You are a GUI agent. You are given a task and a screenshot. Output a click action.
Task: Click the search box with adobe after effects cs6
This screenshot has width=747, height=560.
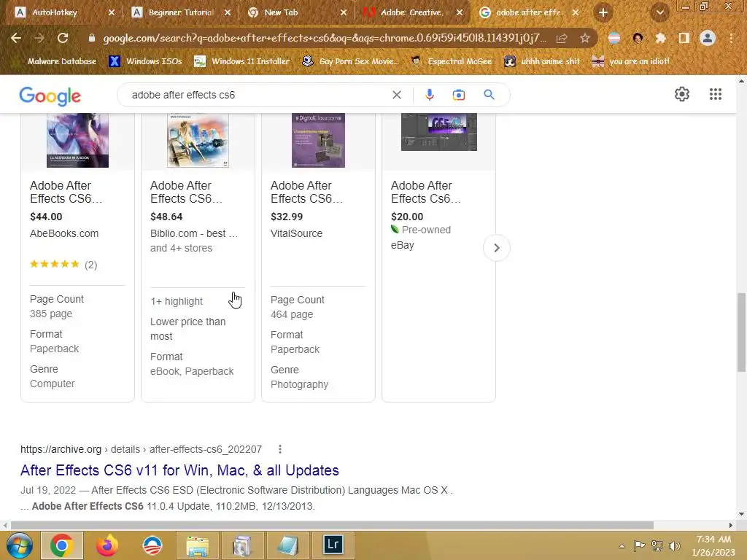click(x=258, y=95)
